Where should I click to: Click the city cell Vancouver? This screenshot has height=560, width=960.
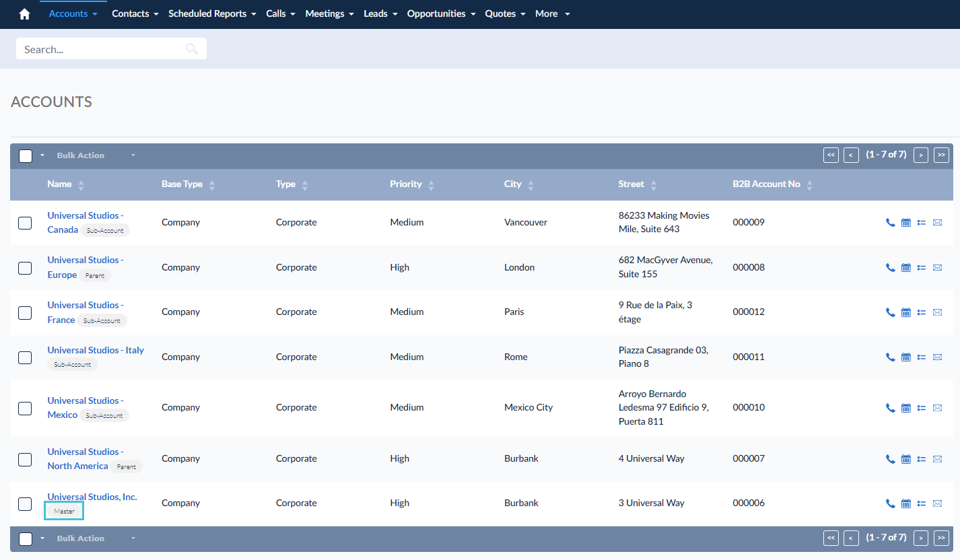526,223
